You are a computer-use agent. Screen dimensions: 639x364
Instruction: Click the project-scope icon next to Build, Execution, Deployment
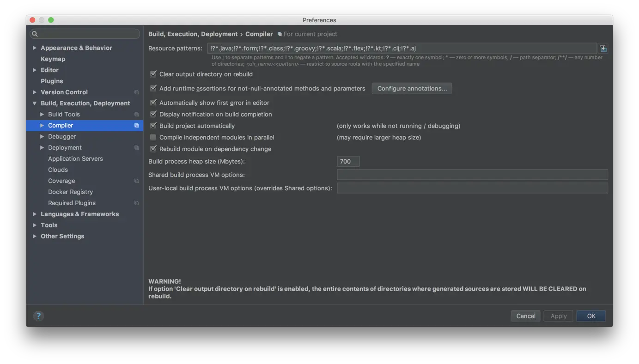pos(136,103)
